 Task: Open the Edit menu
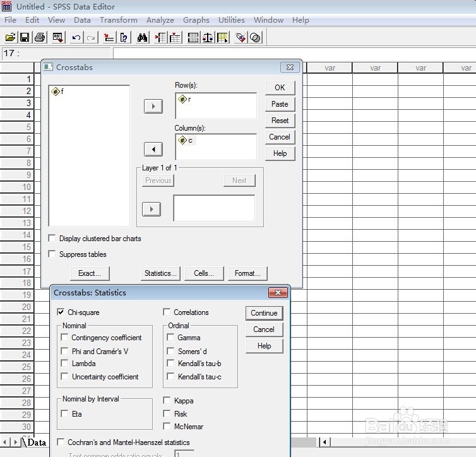tap(32, 20)
